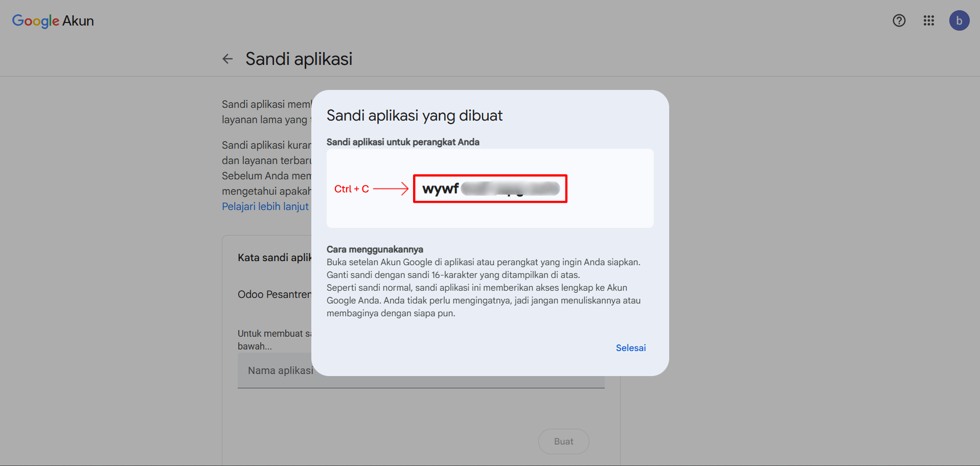Click the Akun text next to Google logo
The image size is (980, 466).
pyautogui.click(x=78, y=21)
